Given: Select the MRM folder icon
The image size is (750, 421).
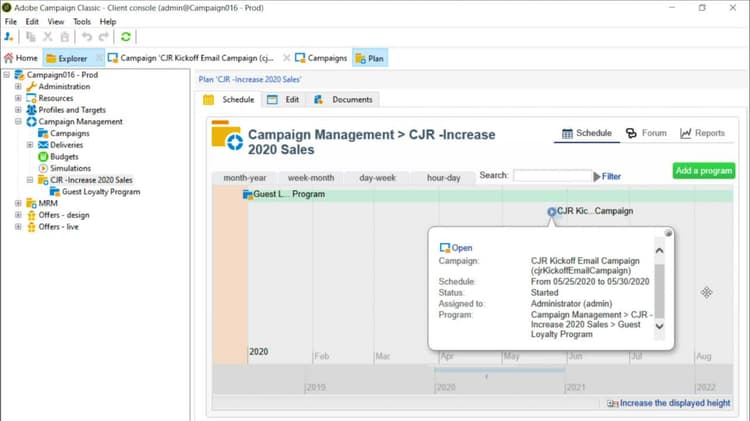Looking at the screenshot, I should click(31, 203).
